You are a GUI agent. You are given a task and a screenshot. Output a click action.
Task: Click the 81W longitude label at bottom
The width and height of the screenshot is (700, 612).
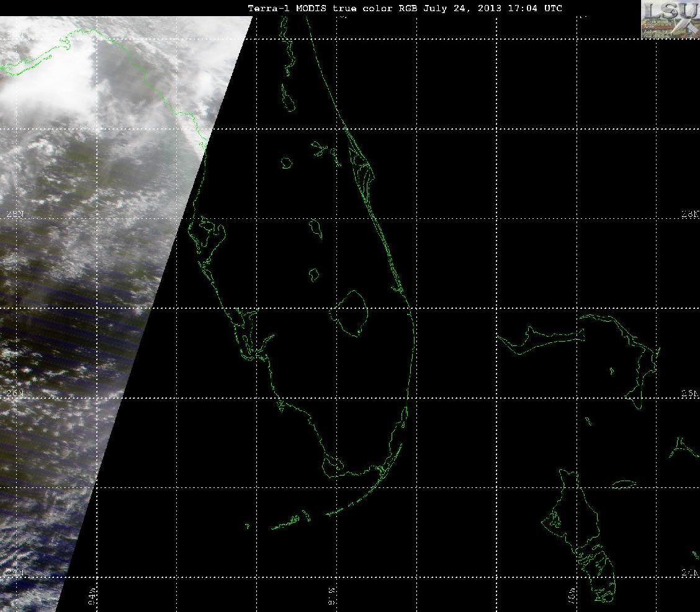(x=332, y=597)
